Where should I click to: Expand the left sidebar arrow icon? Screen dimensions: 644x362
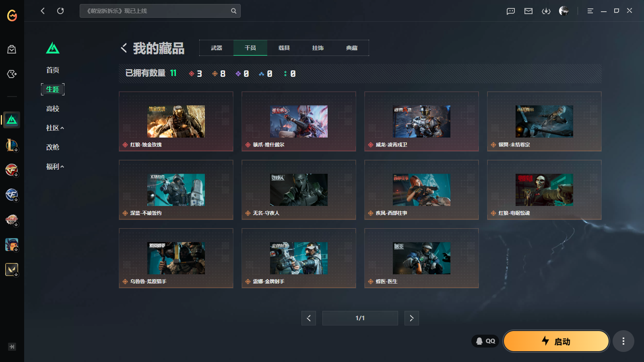(12, 347)
